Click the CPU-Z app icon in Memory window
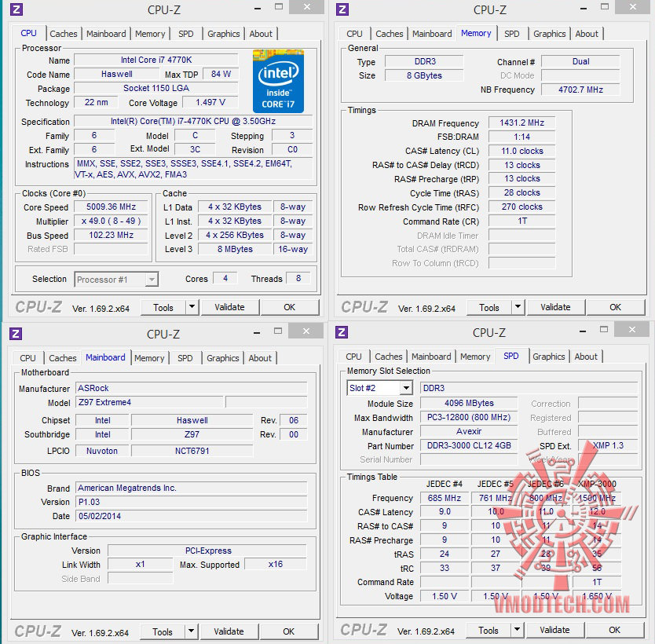This screenshot has height=644, width=655. (x=342, y=9)
